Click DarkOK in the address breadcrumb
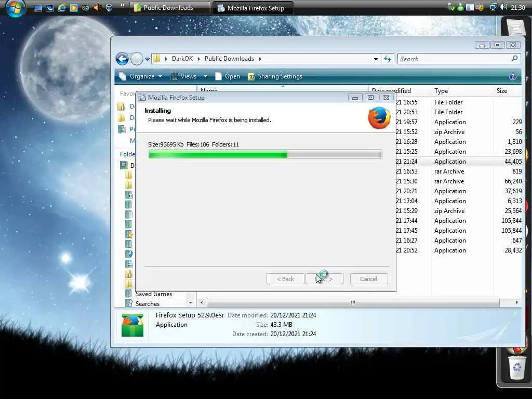Screen dimensions: 532x399 click(x=182, y=59)
